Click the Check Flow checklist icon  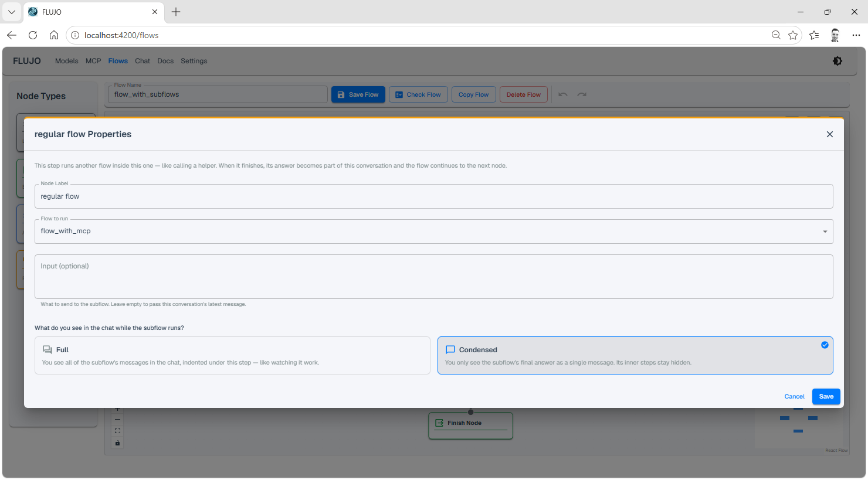coord(399,94)
